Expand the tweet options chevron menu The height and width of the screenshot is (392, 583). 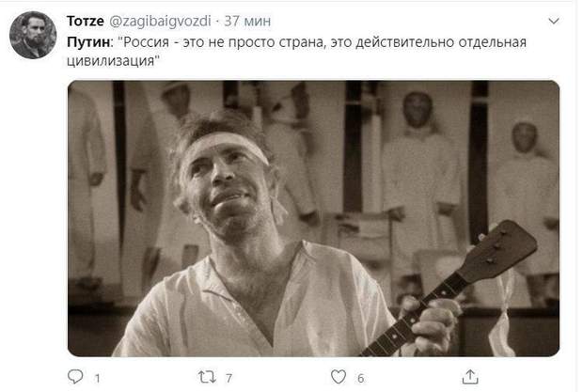click(554, 22)
